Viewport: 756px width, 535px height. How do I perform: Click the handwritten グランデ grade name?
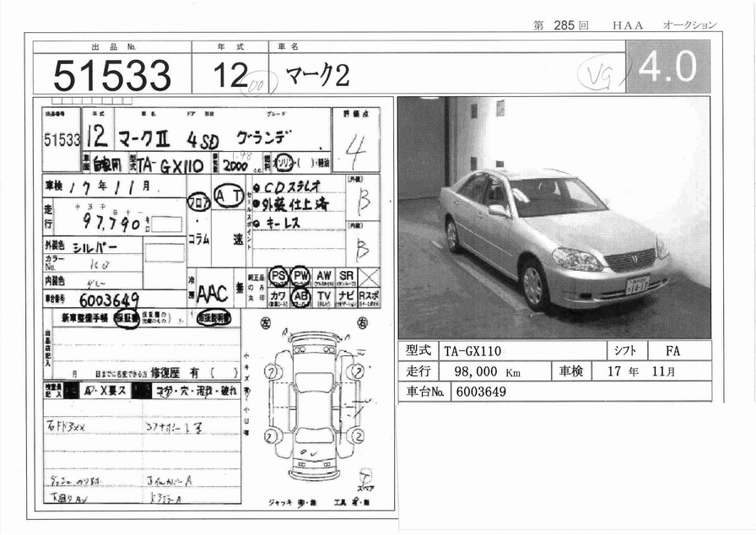point(264,138)
